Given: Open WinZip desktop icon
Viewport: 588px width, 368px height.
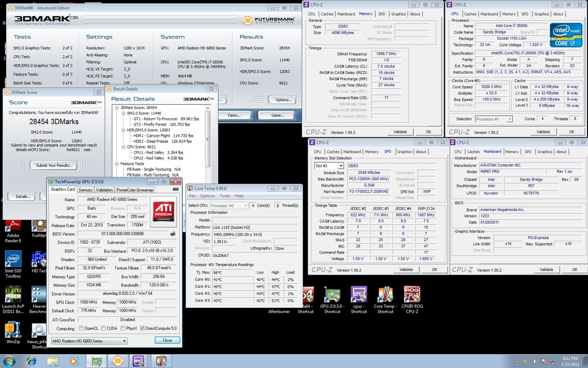Looking at the screenshot, I should (x=13, y=333).
